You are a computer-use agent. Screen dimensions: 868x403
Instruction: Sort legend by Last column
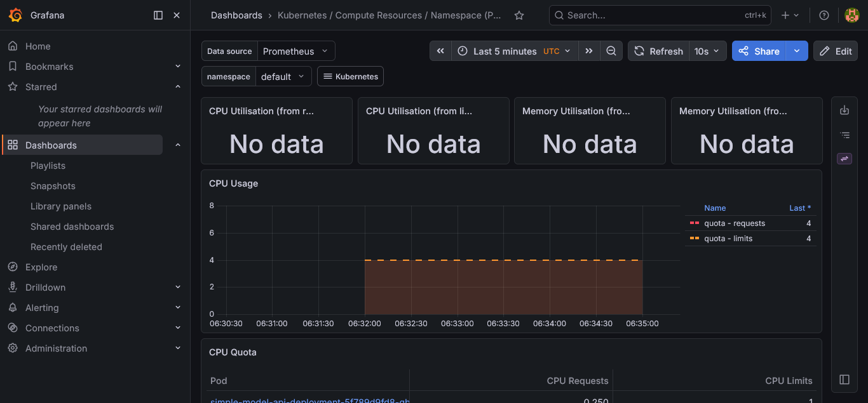pyautogui.click(x=800, y=208)
